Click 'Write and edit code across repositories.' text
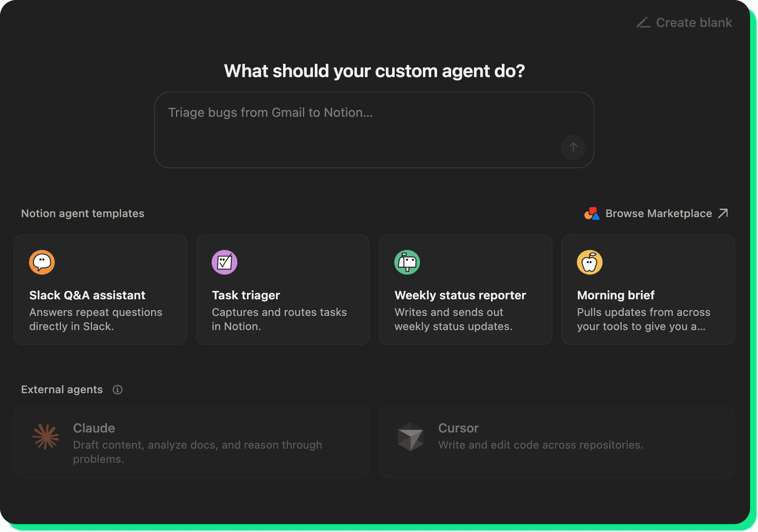758x532 pixels. point(541,445)
